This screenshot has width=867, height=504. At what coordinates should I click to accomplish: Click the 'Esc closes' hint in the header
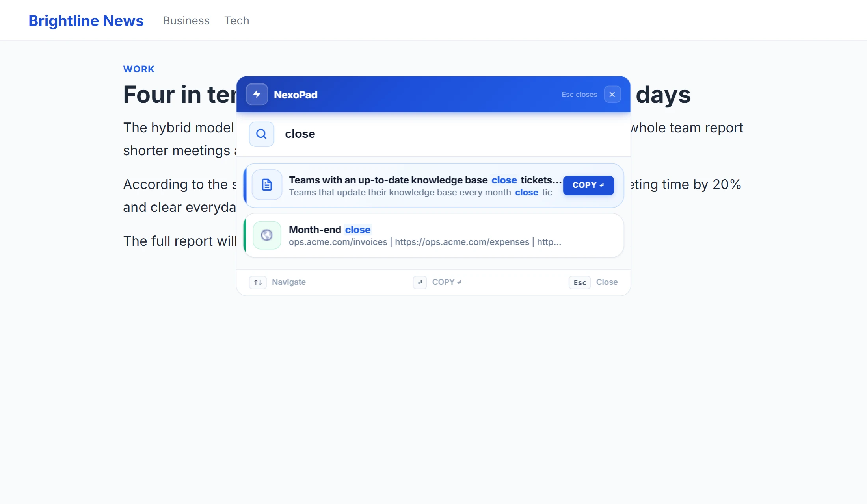click(x=579, y=94)
